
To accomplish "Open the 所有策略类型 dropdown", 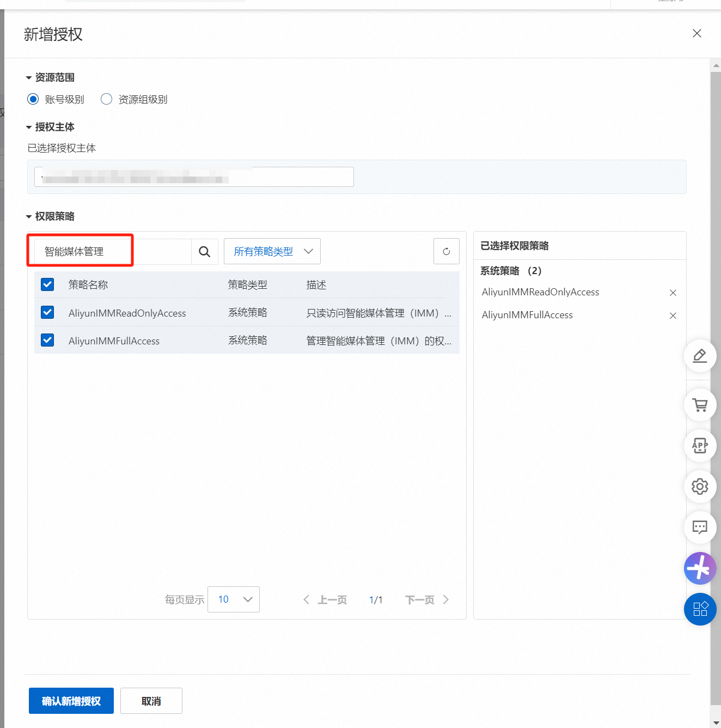I will (272, 251).
